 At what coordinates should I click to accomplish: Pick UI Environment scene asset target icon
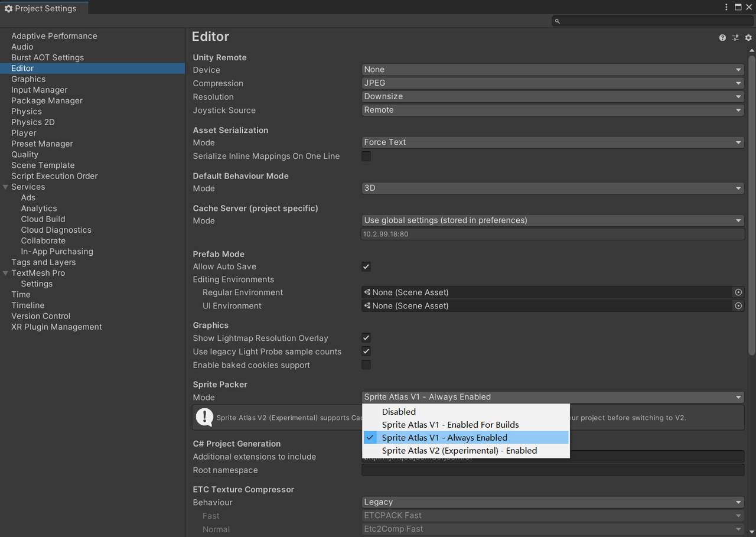(x=738, y=306)
